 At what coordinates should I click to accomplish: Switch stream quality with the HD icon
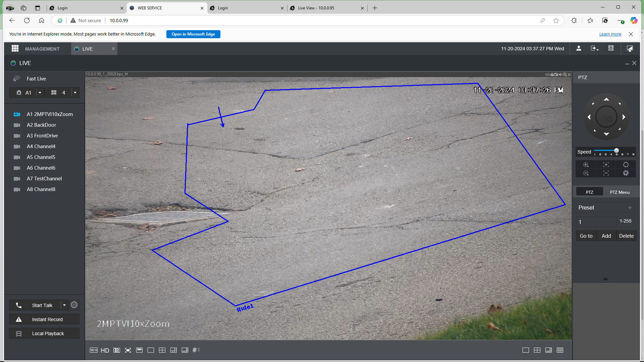105,350
